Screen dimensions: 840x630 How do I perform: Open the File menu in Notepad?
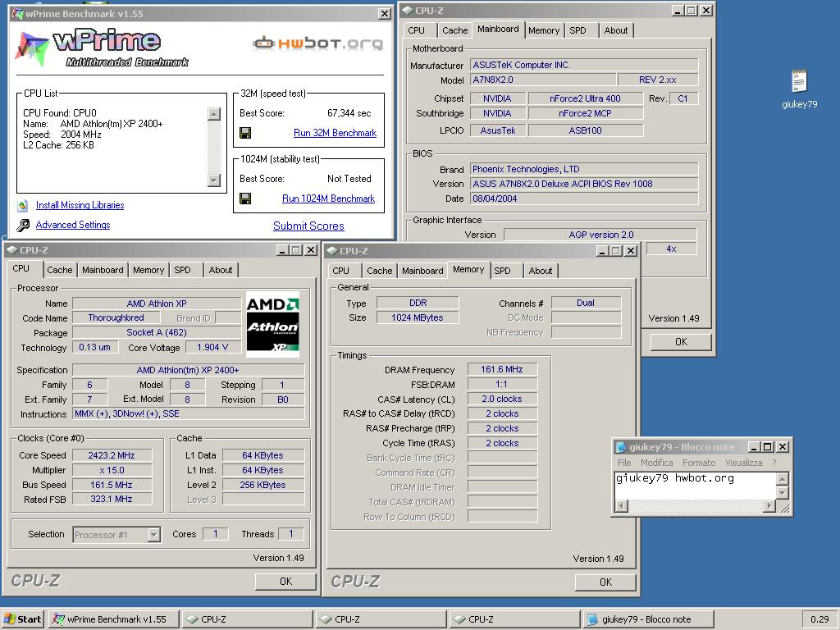[x=624, y=463]
